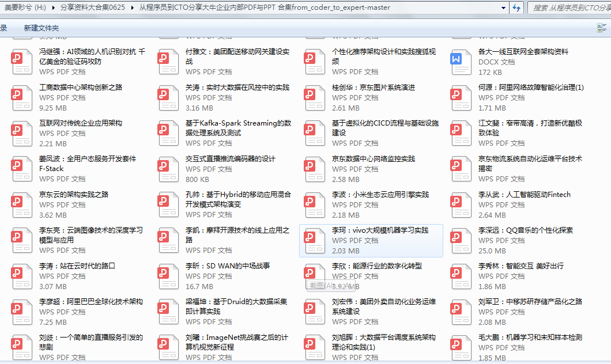Click the PDF icon for 李从武 人工智能驱动Fintech

(x=461, y=204)
